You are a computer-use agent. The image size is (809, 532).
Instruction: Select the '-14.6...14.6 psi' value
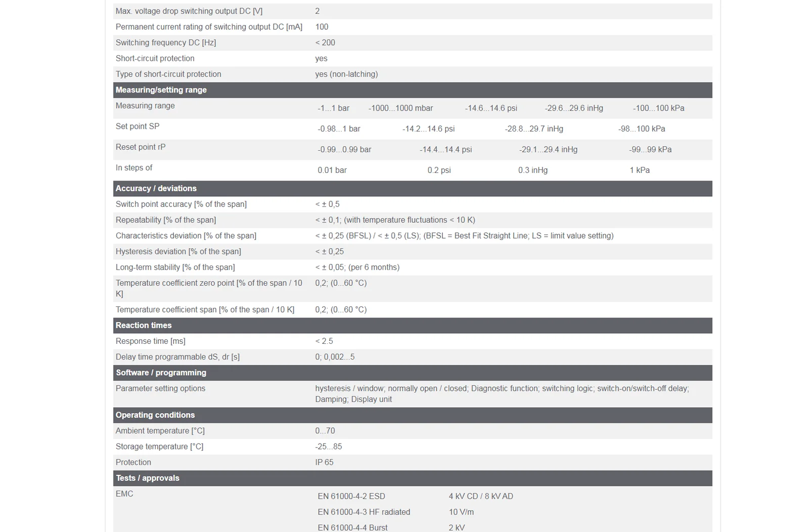491,108
